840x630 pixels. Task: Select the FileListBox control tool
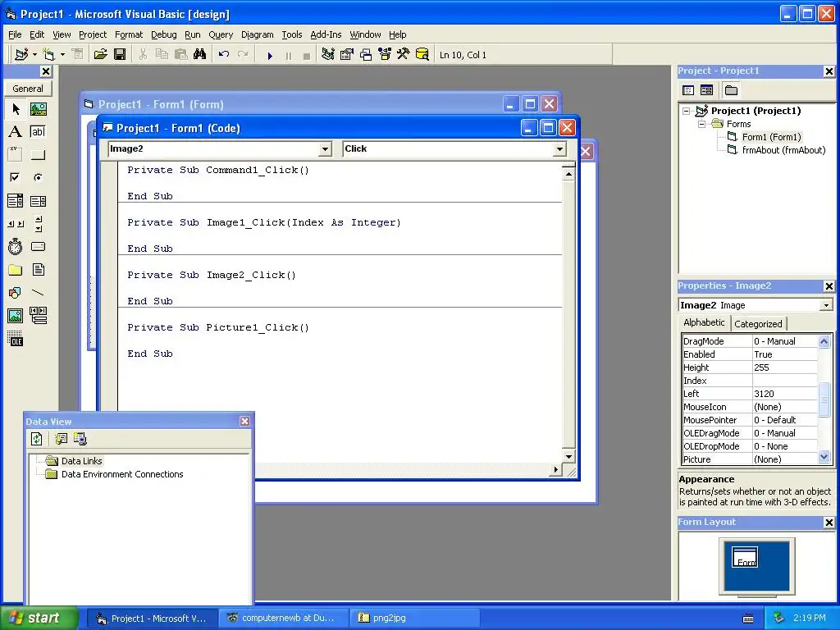coord(38,269)
